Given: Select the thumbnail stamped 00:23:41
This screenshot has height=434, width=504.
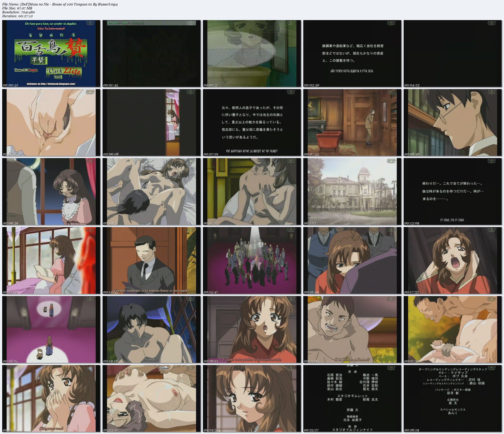Looking at the screenshot, I should (152, 398).
